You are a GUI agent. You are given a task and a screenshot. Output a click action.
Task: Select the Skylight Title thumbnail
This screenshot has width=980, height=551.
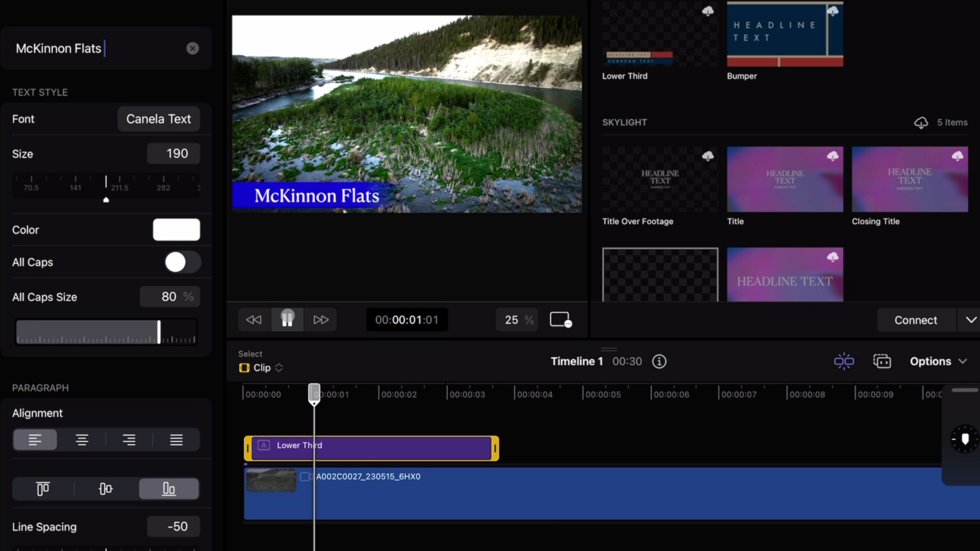click(x=785, y=179)
